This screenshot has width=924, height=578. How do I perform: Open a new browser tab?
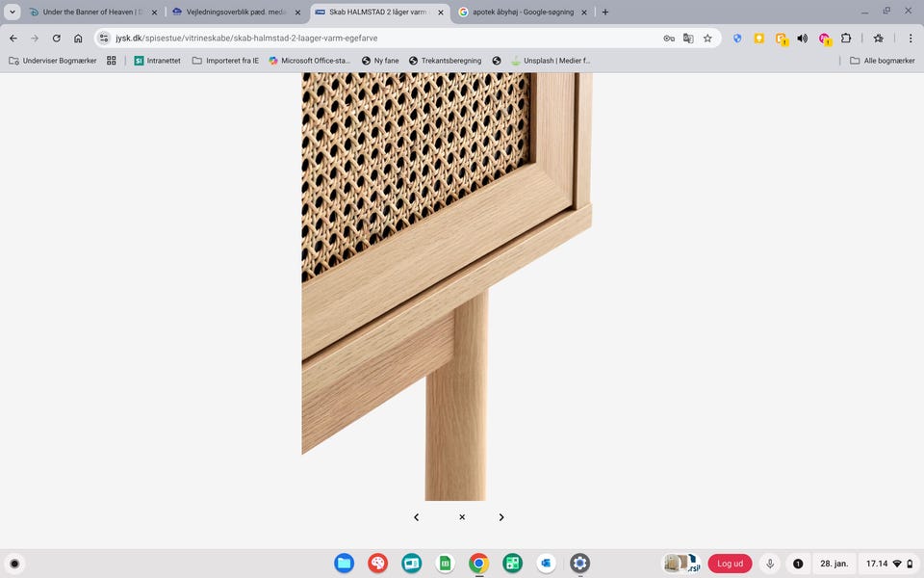[x=605, y=12]
